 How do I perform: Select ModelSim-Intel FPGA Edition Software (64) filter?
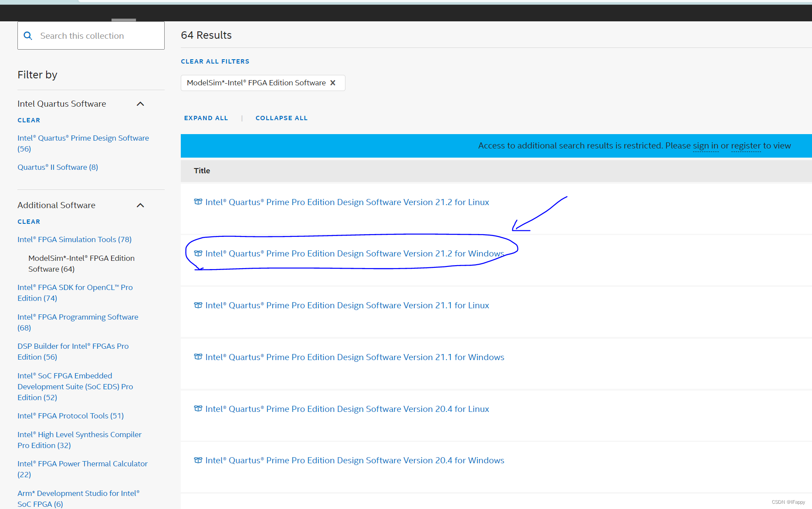click(81, 263)
